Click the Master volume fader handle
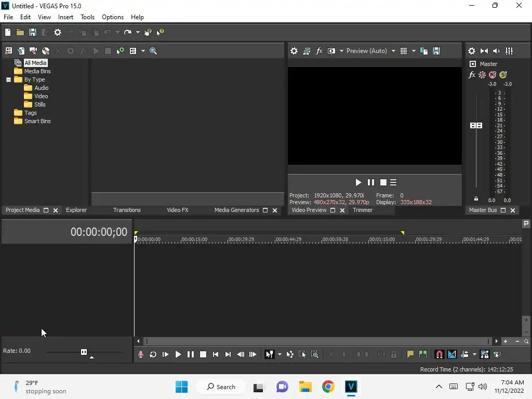Screen dimensions: 532x399 pyautogui.click(x=476, y=126)
